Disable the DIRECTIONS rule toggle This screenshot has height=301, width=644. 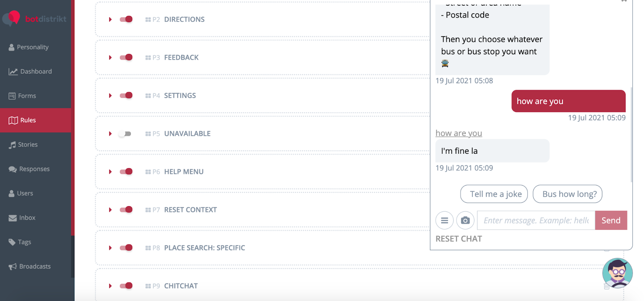point(126,19)
